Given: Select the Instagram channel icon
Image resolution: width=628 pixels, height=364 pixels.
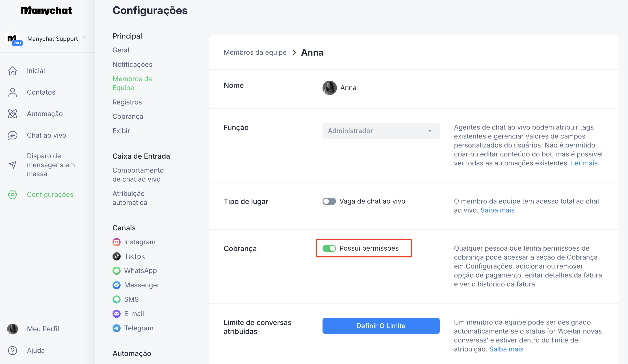Looking at the screenshot, I should (x=116, y=242).
